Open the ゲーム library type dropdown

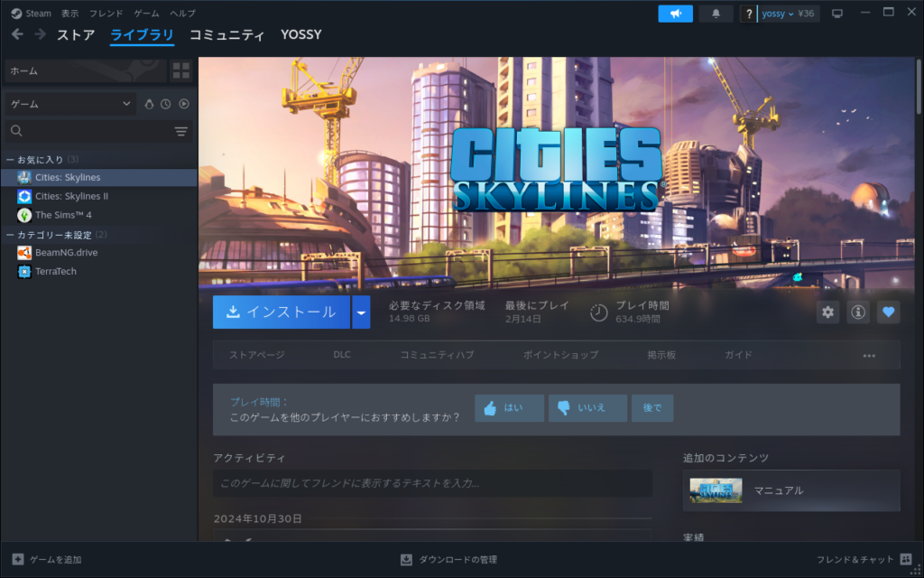[x=70, y=104]
